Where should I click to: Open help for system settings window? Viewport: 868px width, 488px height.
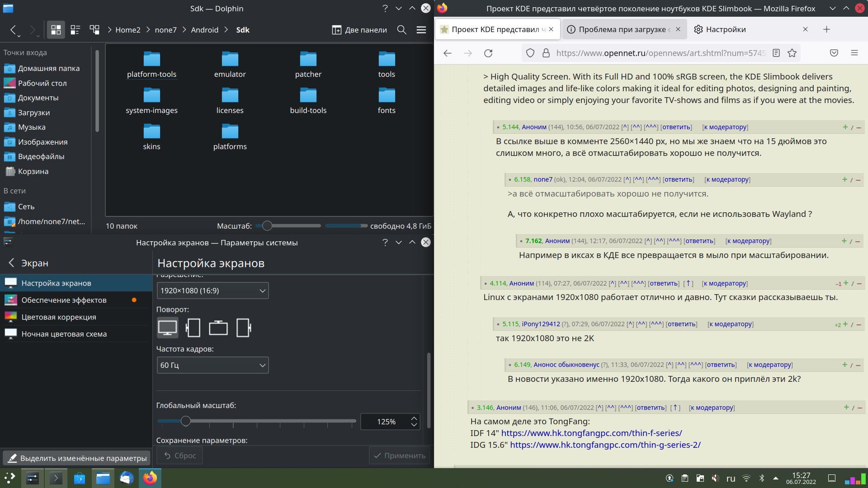pos(385,242)
